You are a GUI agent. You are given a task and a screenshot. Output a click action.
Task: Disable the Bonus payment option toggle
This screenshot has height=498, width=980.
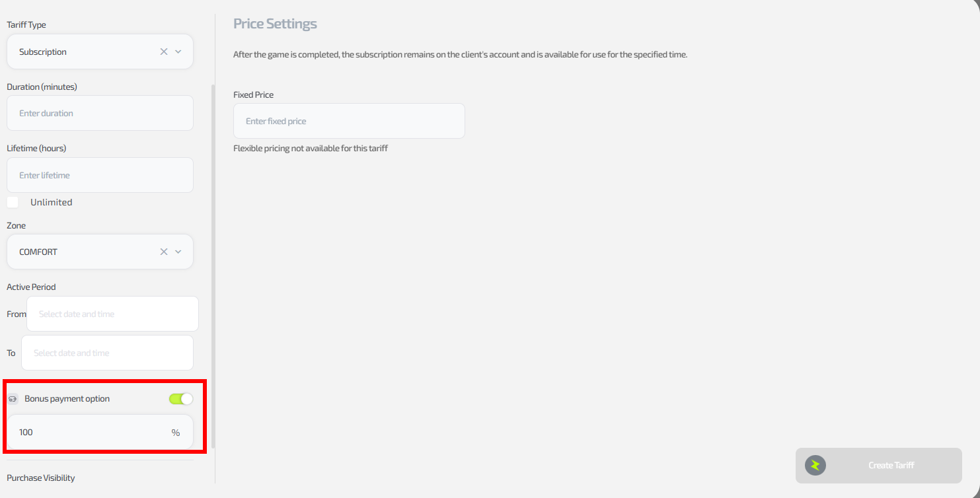tap(180, 399)
